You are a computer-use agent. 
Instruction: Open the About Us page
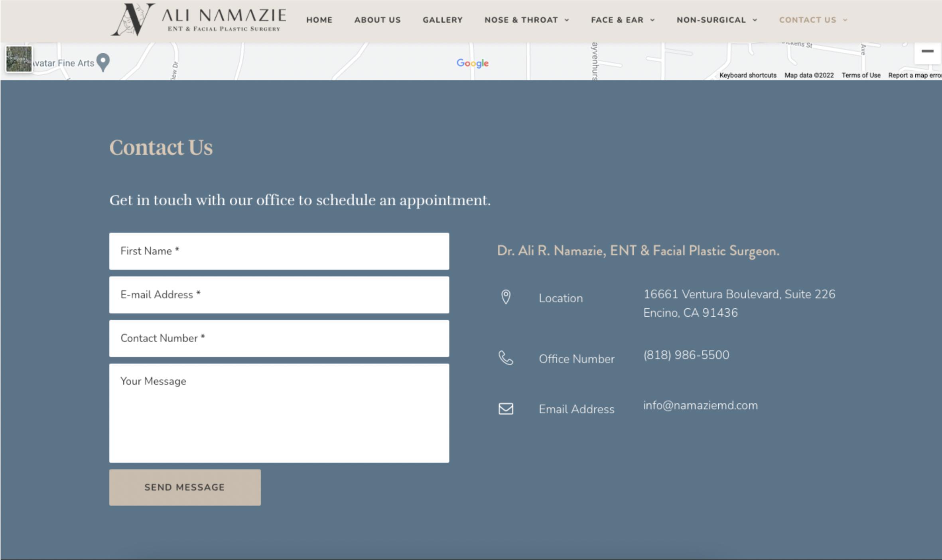click(378, 20)
